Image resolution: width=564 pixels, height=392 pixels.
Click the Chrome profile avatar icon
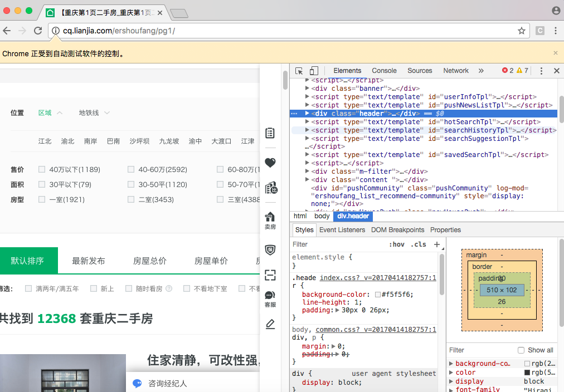coord(556,11)
